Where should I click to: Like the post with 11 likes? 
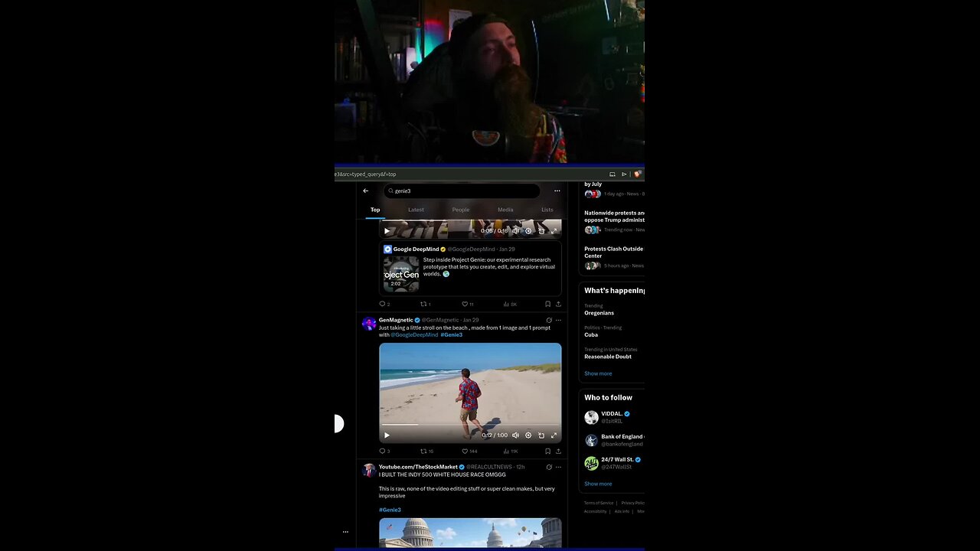[467, 304]
